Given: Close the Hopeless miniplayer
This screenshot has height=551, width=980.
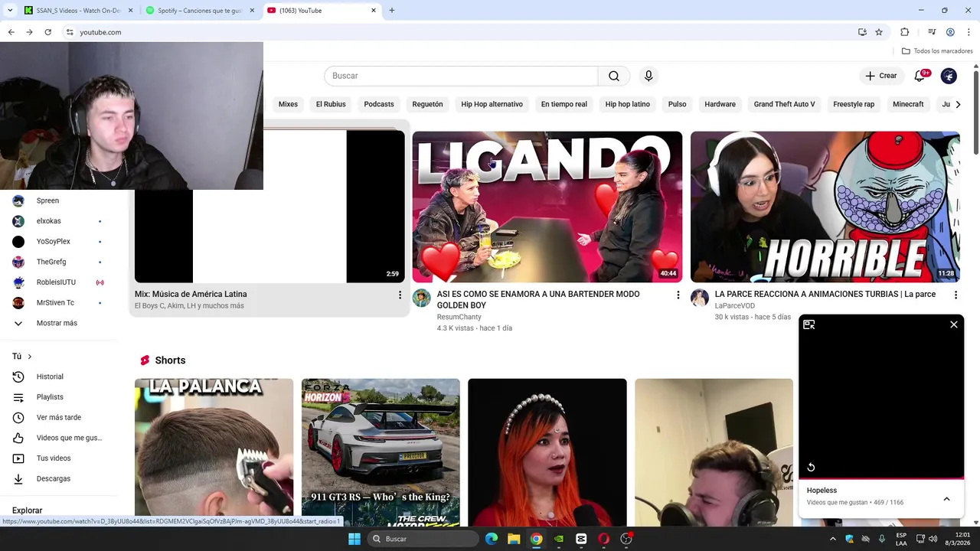Looking at the screenshot, I should [954, 324].
